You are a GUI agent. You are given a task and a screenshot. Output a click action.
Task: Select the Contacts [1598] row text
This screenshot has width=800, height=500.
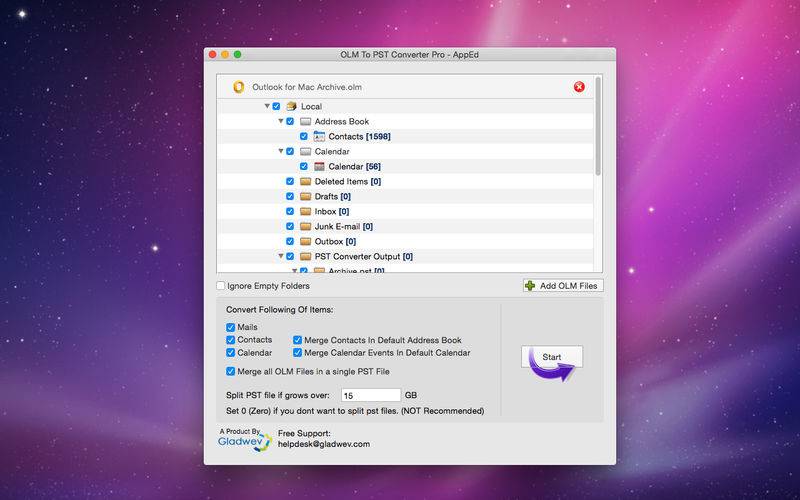(x=360, y=136)
